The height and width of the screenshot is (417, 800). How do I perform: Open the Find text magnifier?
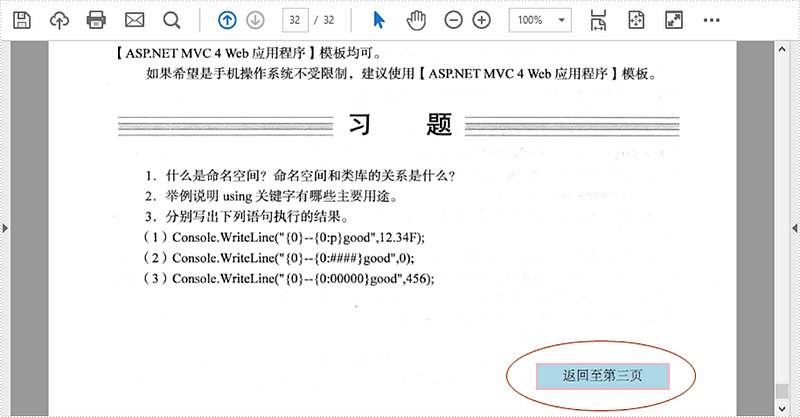(171, 20)
